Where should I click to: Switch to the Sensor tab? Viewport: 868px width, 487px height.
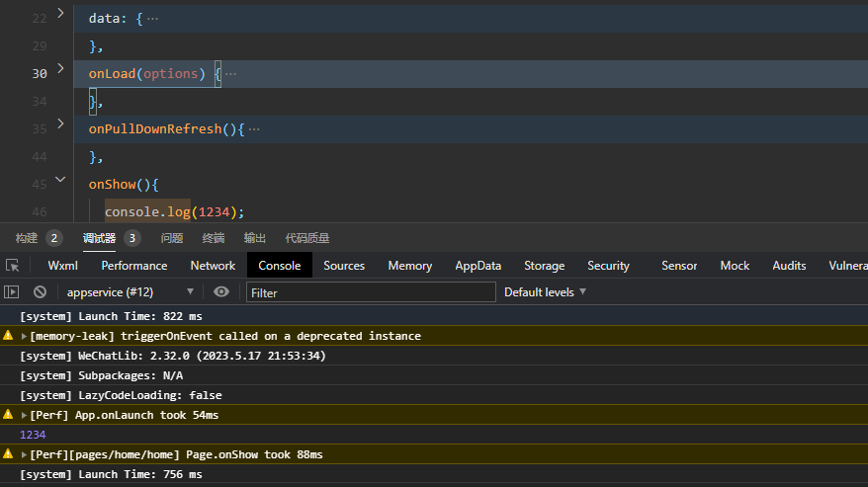tap(679, 266)
